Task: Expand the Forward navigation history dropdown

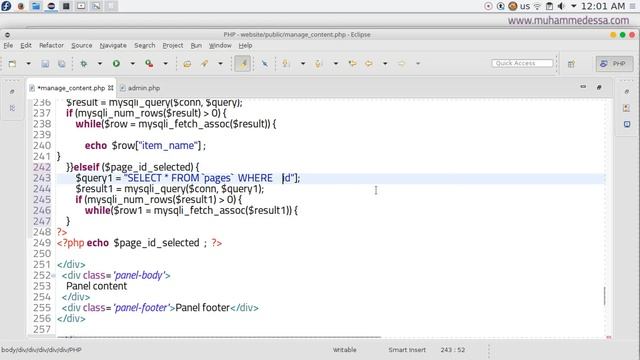Action: (x=418, y=64)
